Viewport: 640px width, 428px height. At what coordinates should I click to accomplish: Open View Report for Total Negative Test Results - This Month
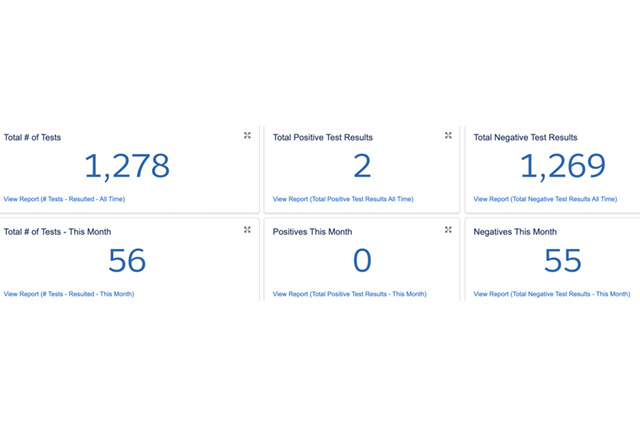[x=552, y=294]
